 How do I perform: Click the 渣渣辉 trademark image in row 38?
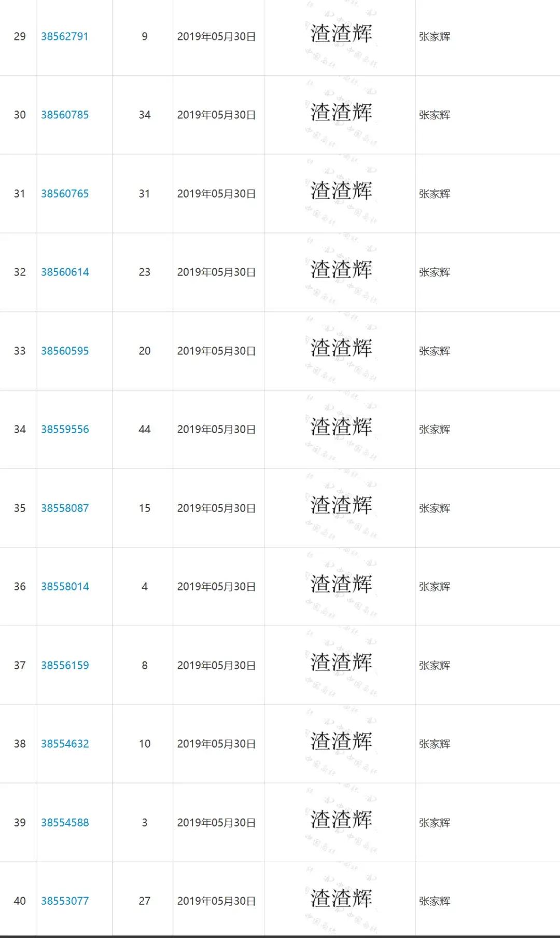341,742
